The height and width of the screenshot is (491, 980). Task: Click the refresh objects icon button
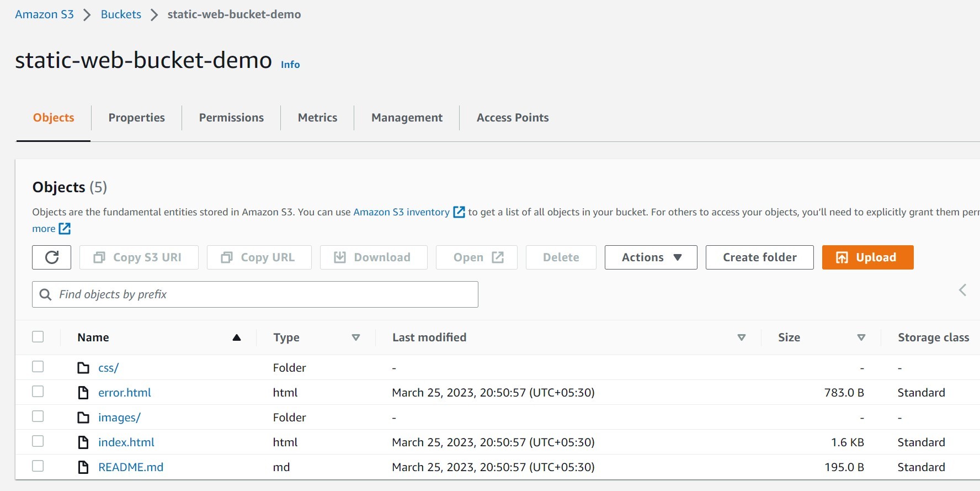[x=51, y=257]
